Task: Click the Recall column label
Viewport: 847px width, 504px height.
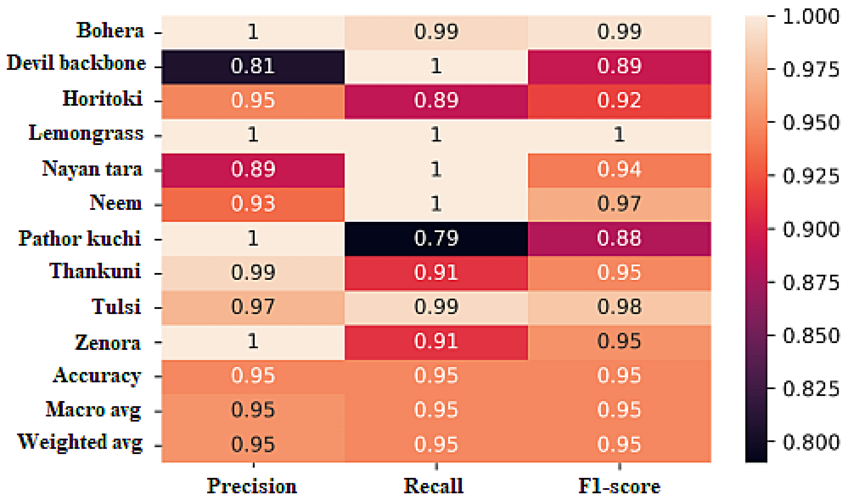Action: [x=433, y=486]
